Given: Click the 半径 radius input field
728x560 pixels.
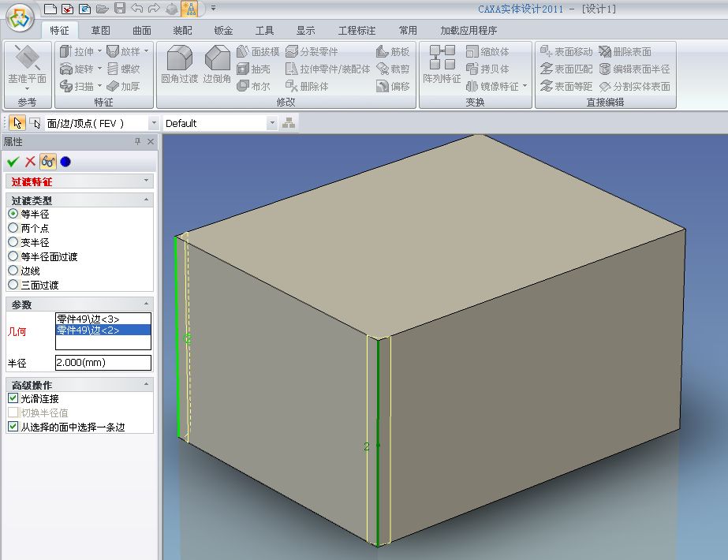Looking at the screenshot, I should 103,363.
